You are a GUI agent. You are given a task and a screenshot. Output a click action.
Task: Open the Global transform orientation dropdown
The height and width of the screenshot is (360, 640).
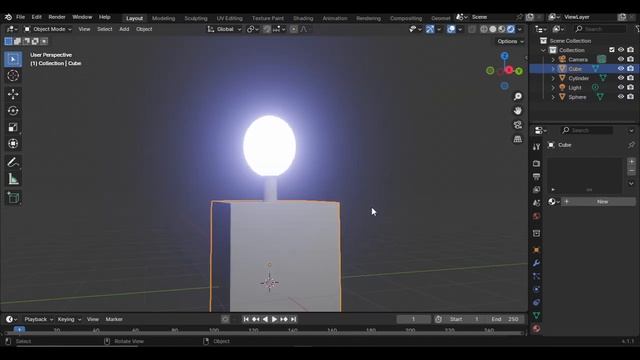(x=224, y=29)
